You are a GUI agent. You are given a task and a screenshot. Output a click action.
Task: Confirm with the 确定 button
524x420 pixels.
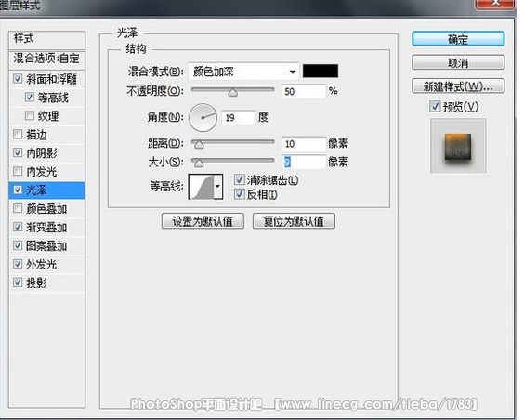click(458, 39)
